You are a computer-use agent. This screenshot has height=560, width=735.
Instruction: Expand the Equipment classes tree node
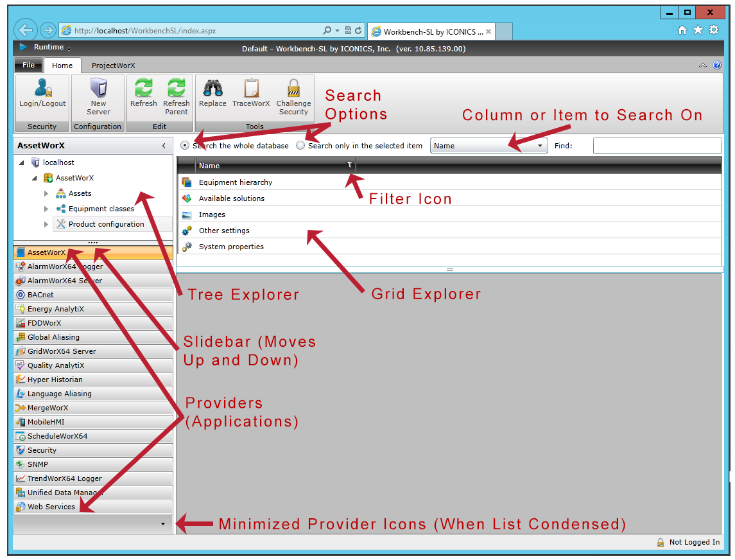point(46,209)
